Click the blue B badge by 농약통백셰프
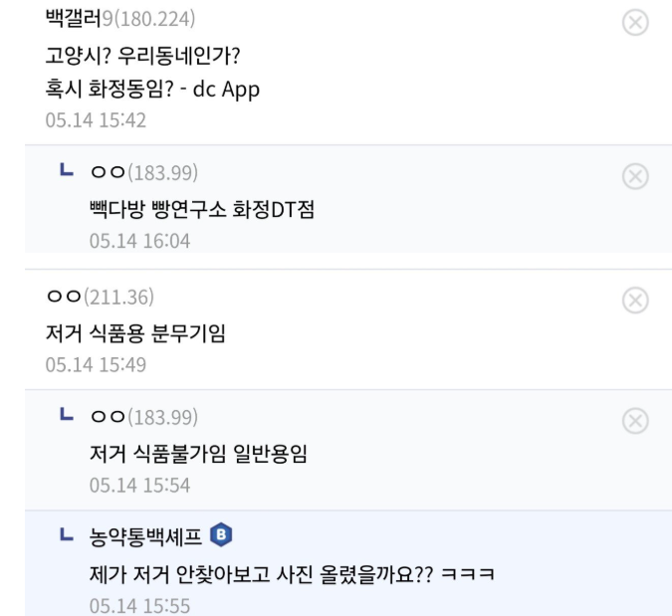The width and height of the screenshot is (672, 616). tap(221, 534)
